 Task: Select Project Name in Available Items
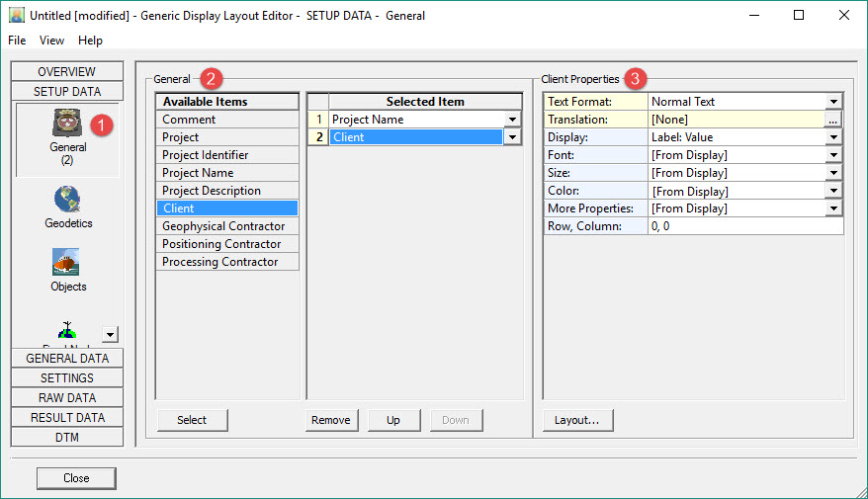[227, 173]
